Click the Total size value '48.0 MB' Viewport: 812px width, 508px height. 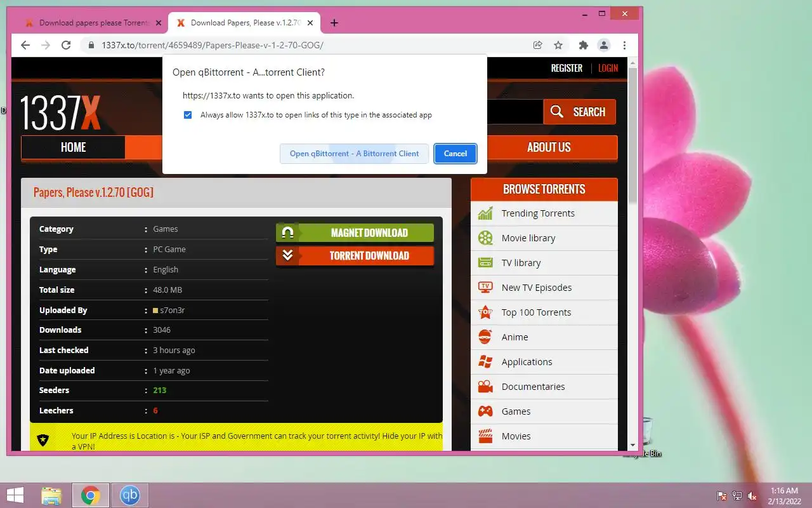coord(167,290)
